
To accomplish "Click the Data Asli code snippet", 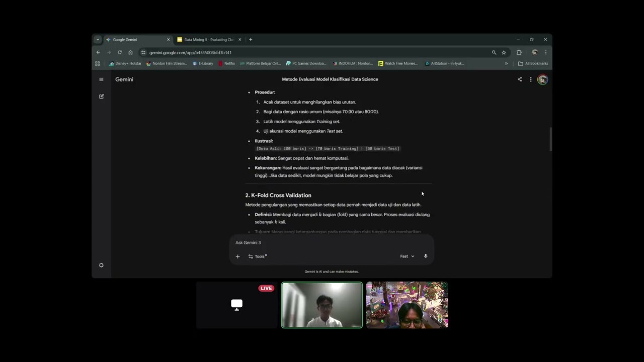I will click(328, 148).
